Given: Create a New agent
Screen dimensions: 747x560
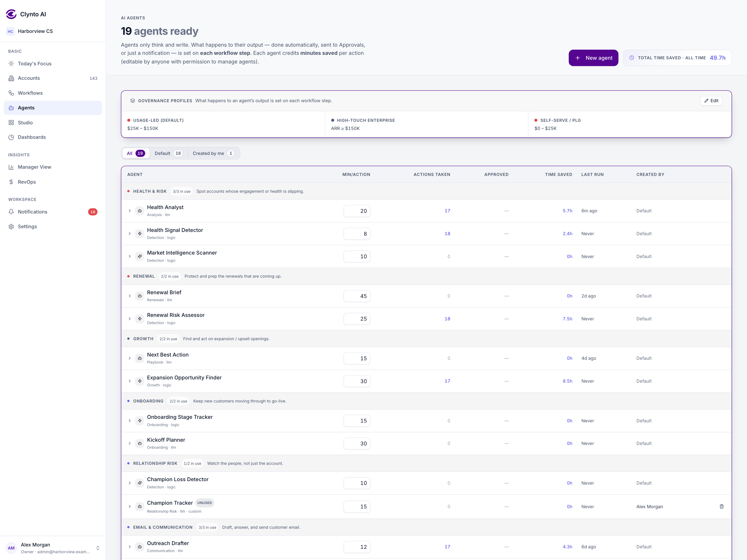Looking at the screenshot, I should [593, 58].
